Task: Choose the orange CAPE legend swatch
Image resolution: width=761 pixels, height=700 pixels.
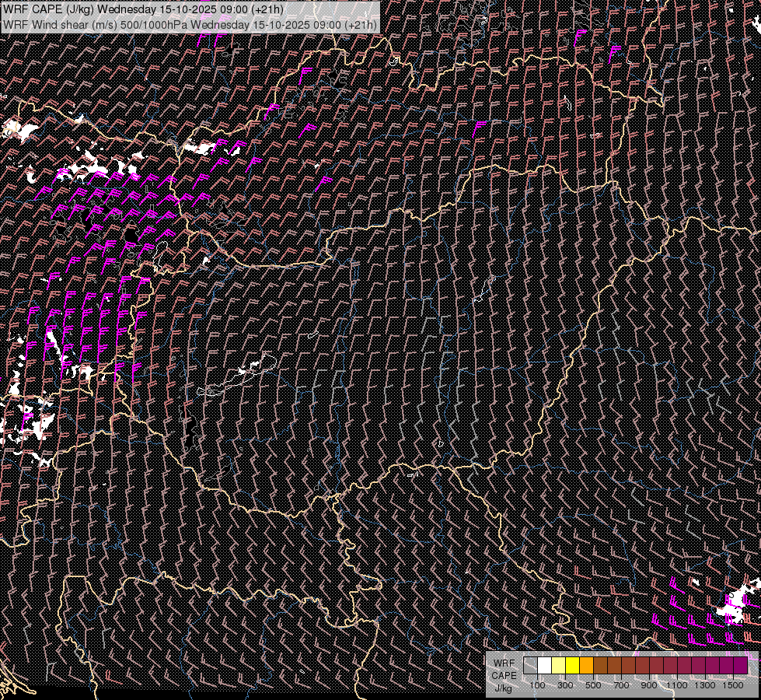Action: point(586,666)
